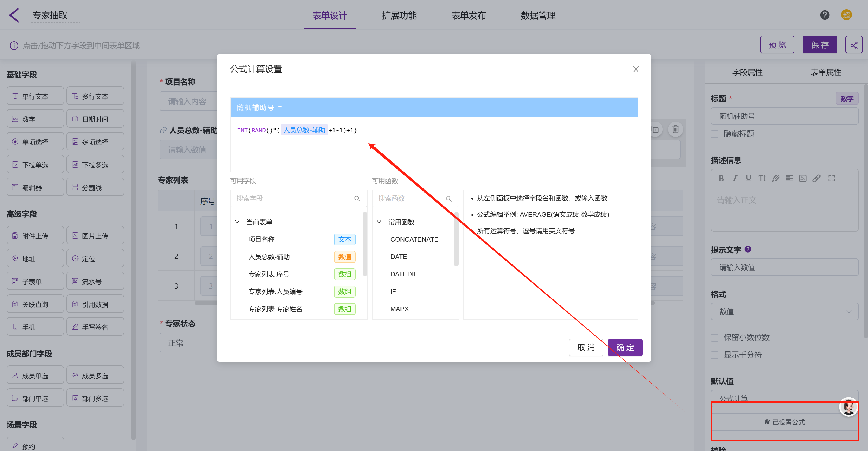Expand description editor to fullscreen
The width and height of the screenshot is (868, 451).
point(831,178)
